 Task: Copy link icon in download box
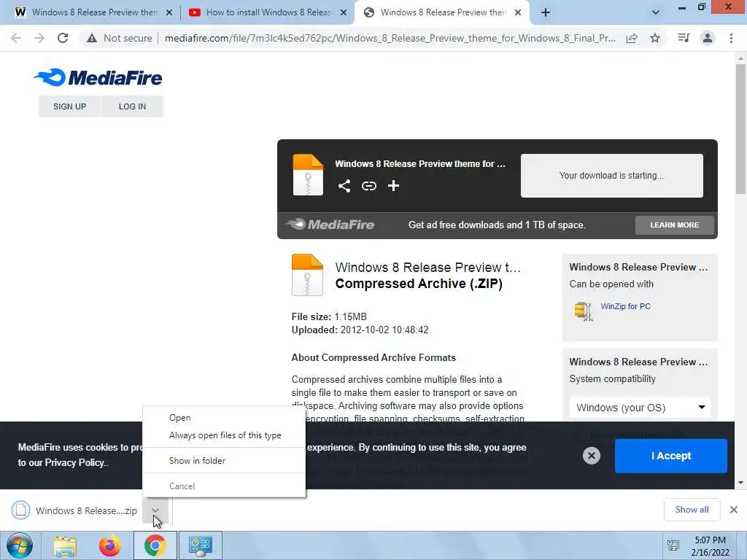pyautogui.click(x=368, y=186)
